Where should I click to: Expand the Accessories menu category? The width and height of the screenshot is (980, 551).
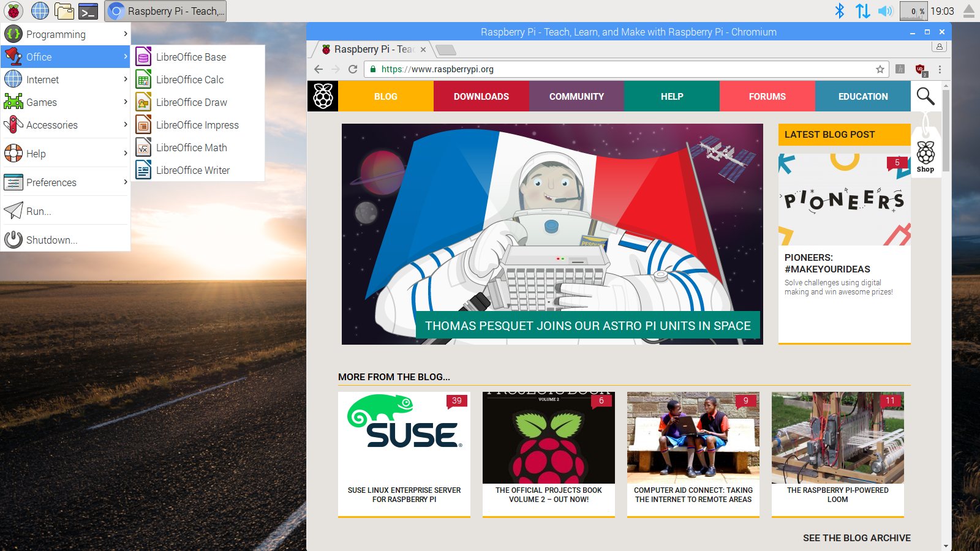click(x=66, y=125)
